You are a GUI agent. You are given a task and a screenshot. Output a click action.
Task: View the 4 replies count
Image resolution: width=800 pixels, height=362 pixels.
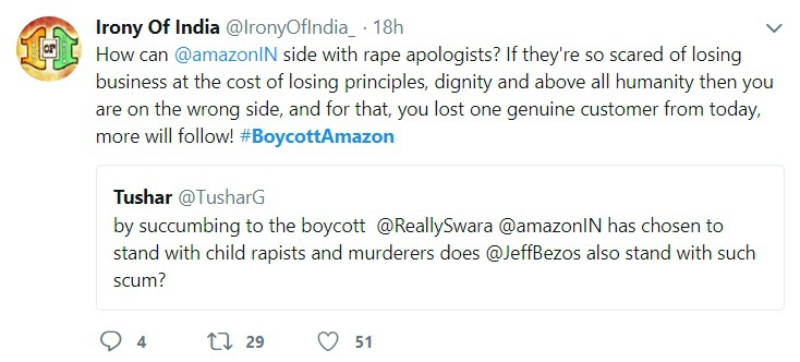141,342
